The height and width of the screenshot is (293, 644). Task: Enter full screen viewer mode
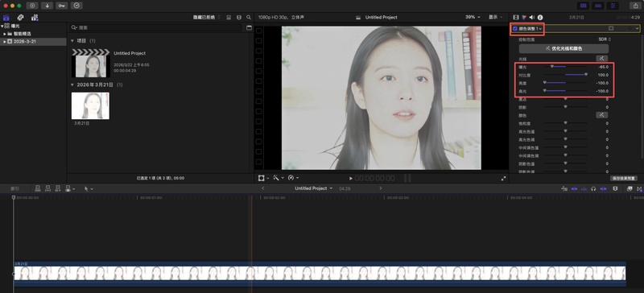504,179
